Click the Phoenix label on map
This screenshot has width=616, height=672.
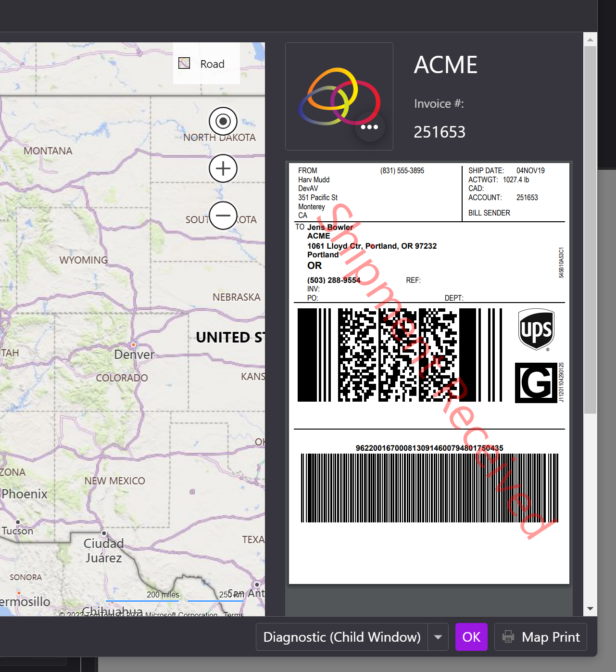[25, 494]
